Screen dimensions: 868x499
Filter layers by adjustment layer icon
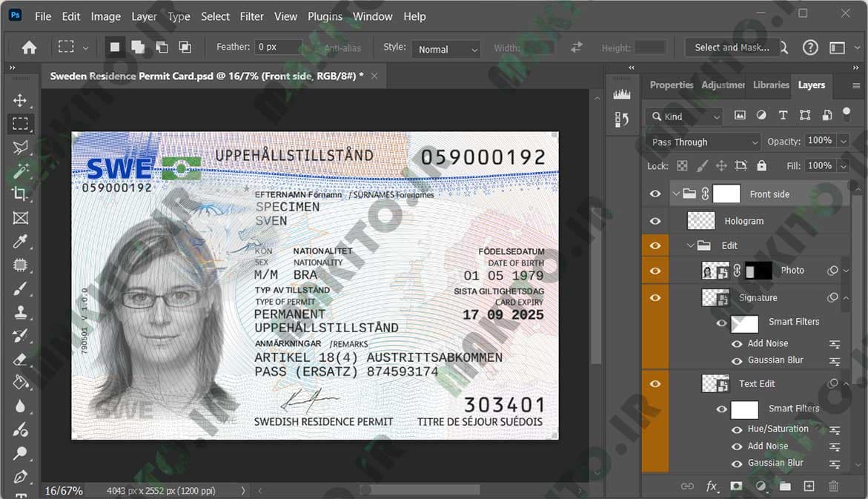[761, 115]
